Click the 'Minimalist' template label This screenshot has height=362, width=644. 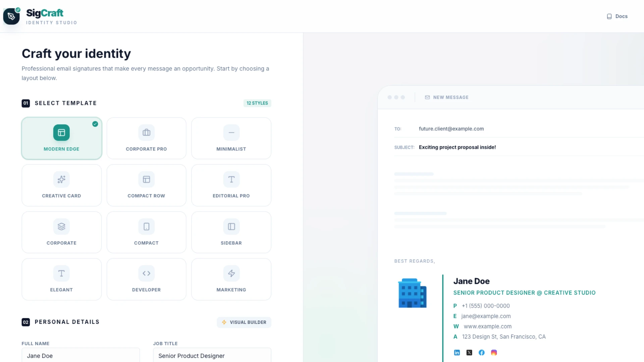pos(231,149)
